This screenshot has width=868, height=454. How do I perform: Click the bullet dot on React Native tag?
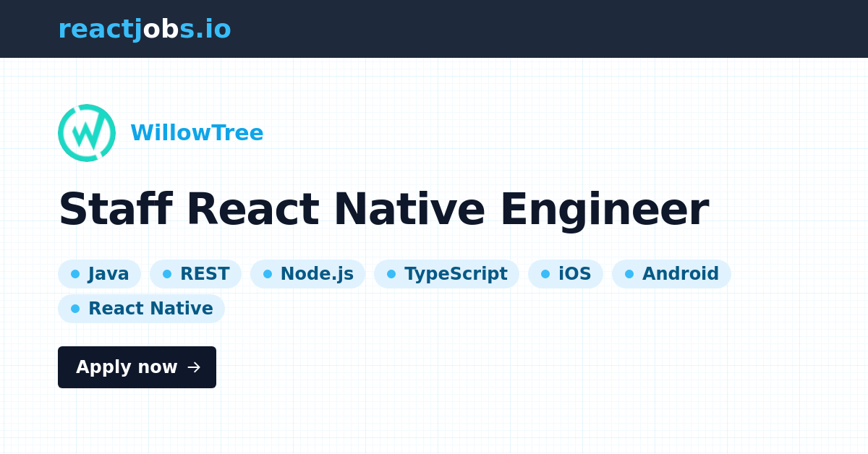[x=75, y=309]
